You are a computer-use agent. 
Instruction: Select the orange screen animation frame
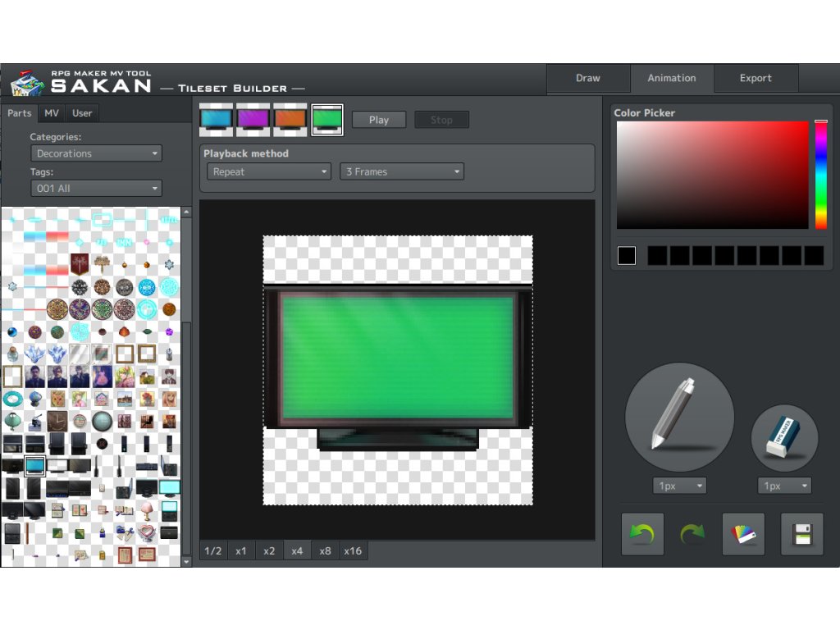(x=290, y=120)
